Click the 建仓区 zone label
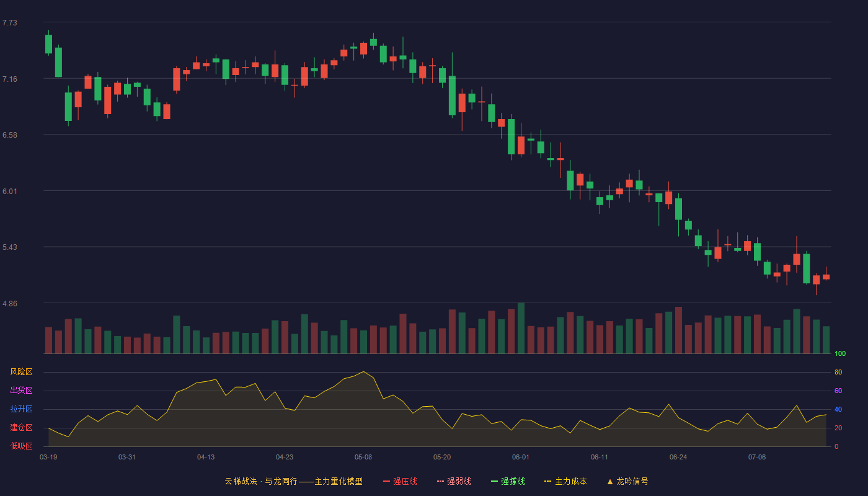Screen dimensions: 868x496 tap(21, 428)
